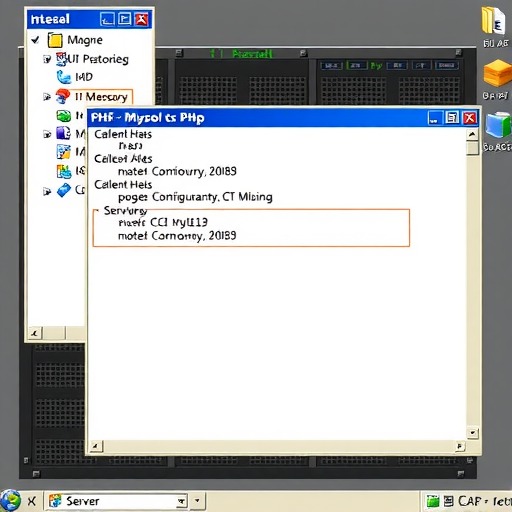Toggle the checkmark next to Magne
512x512 pixels.
tap(35, 40)
